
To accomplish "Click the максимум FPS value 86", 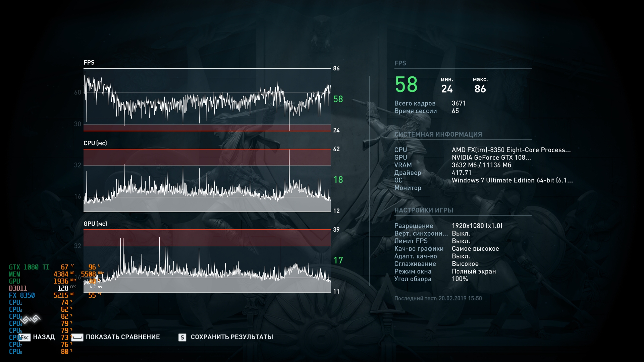I will [480, 89].
